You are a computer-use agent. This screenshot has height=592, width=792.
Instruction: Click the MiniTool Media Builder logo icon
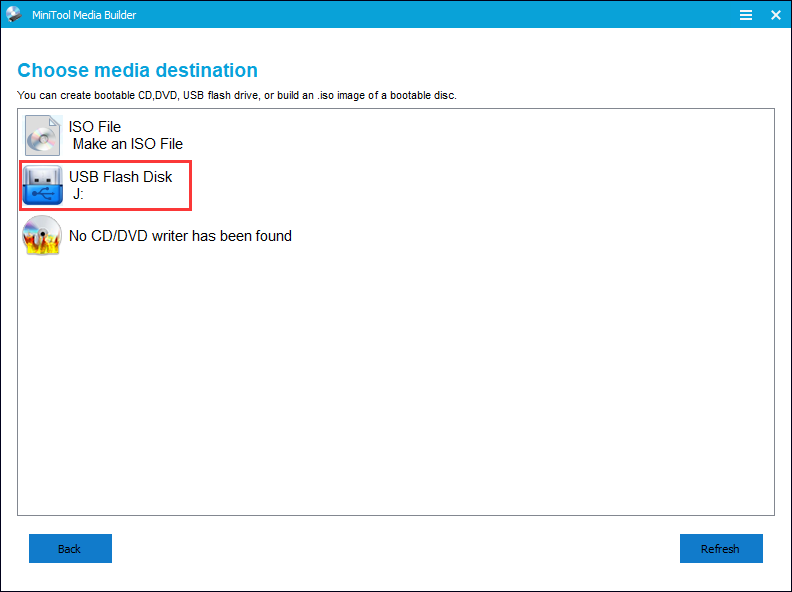point(14,14)
